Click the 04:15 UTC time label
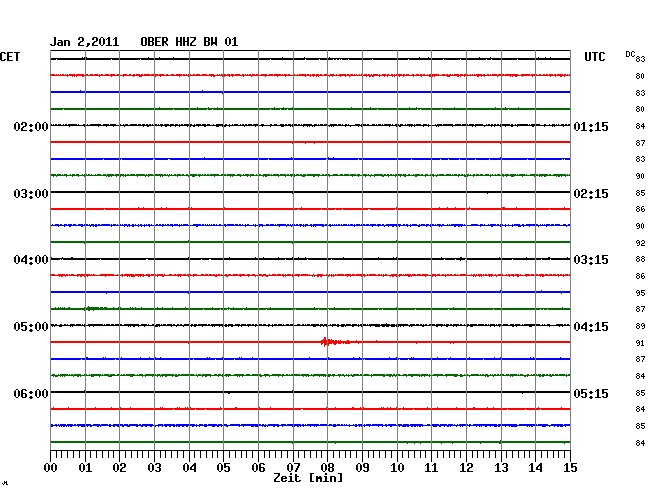This screenshot has height=494, width=650. coord(591,327)
